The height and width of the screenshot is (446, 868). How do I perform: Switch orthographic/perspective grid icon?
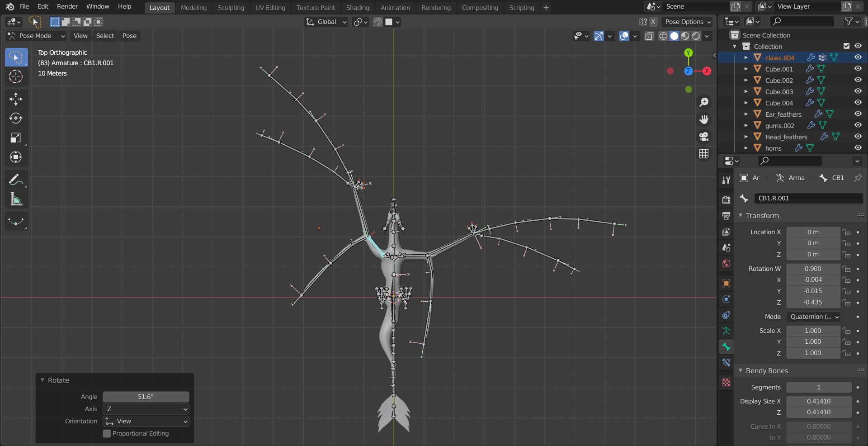click(704, 154)
